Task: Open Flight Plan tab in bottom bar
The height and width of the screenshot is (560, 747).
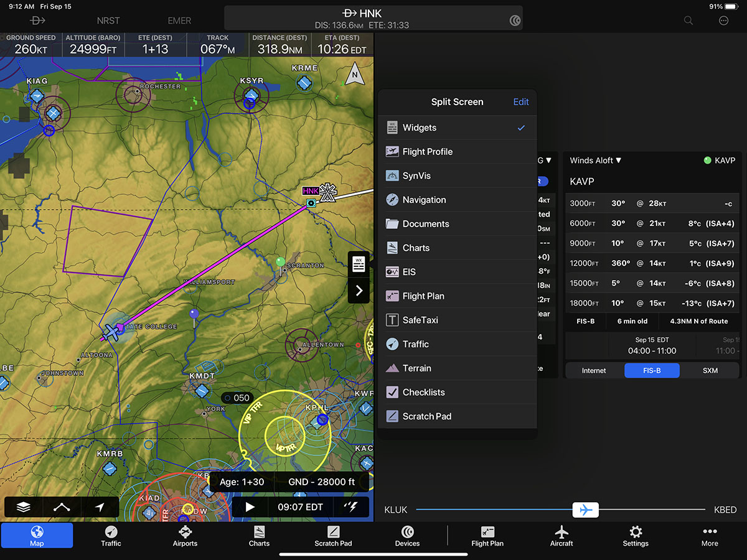Action: point(487,536)
